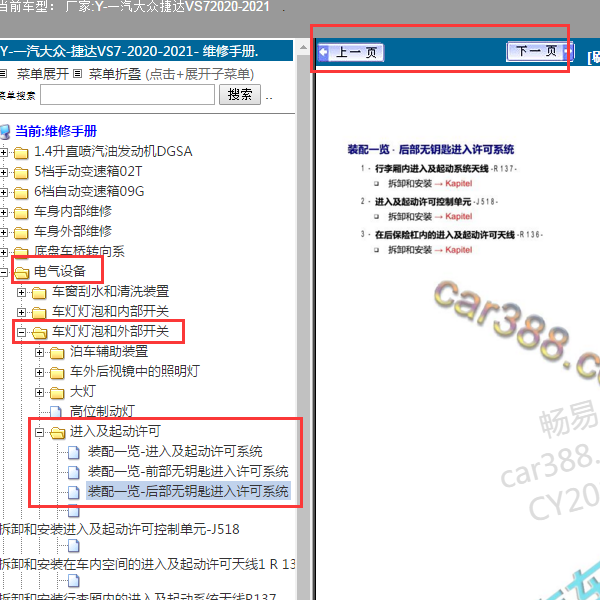The width and height of the screenshot is (600, 600).
Task: Click the 菜单展开 list icon
Action: tap(3, 73)
